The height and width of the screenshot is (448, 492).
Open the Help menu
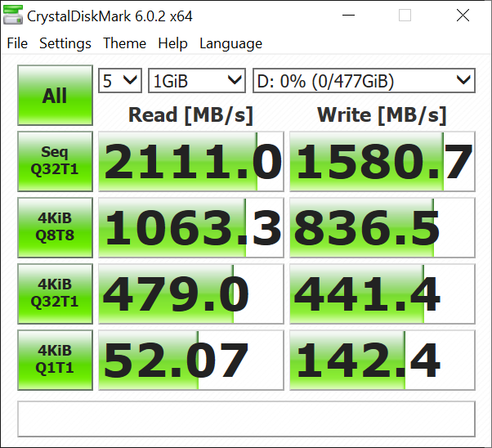pyautogui.click(x=172, y=43)
